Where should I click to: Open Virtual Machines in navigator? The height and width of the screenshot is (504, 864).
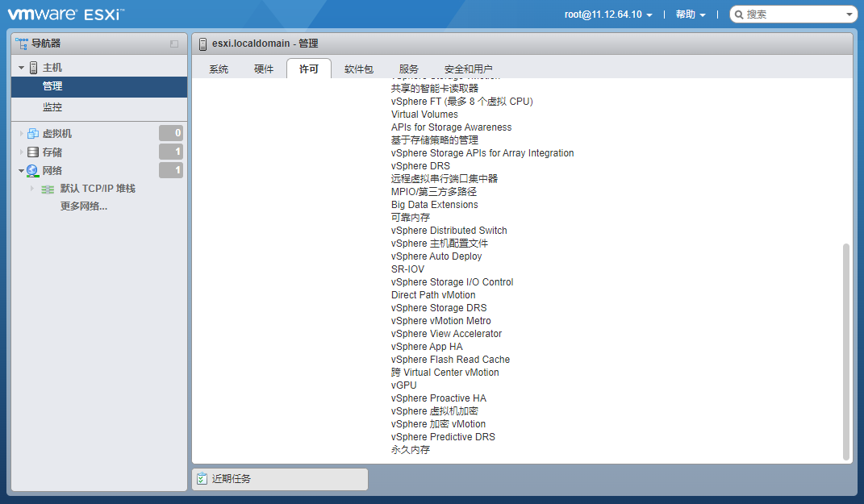tap(57, 133)
